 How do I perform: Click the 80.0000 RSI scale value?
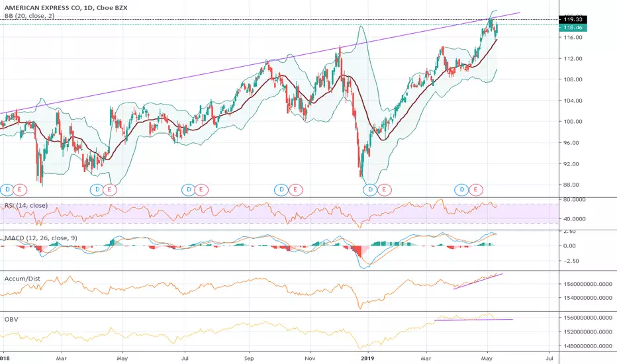pyautogui.click(x=575, y=199)
